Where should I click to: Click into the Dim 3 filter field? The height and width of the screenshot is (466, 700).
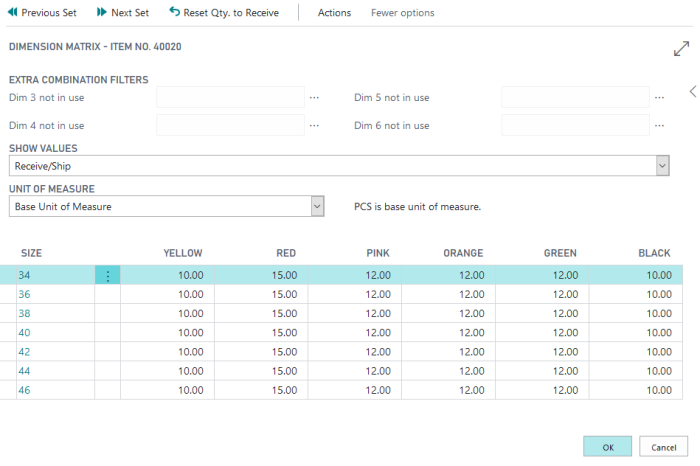click(x=230, y=98)
